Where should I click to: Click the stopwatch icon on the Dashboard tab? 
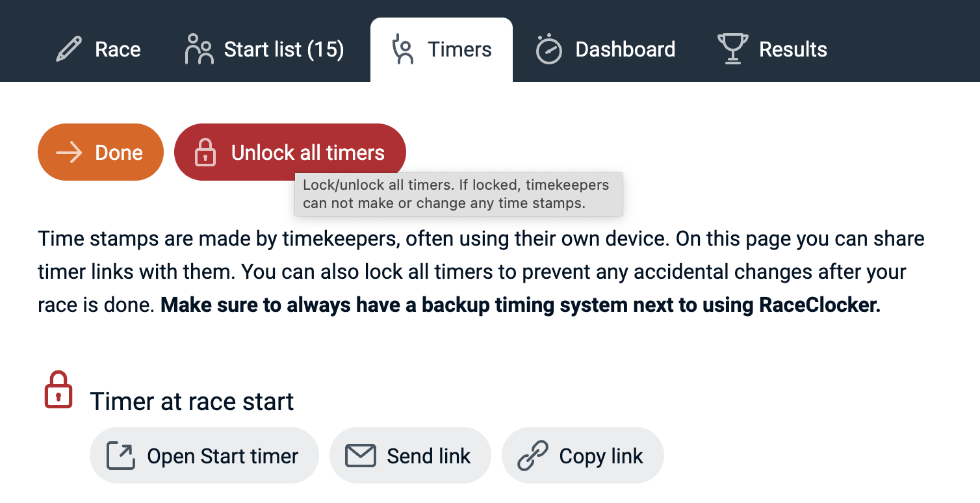click(x=549, y=49)
